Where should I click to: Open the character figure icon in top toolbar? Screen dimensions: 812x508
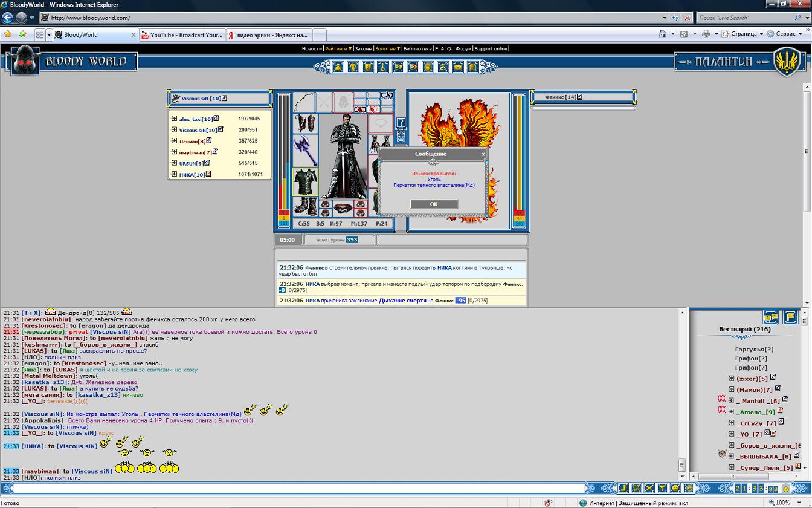(x=353, y=67)
